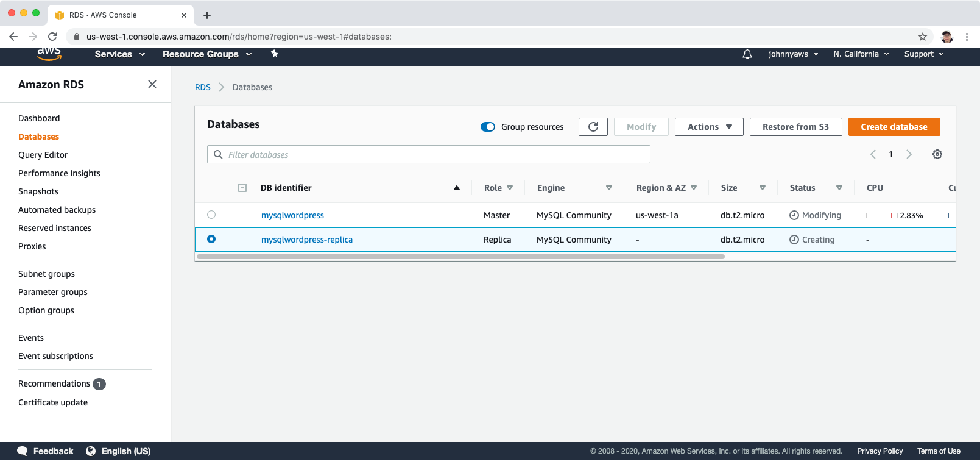
Task: Open Performance Insights in the sidebar
Action: tap(59, 173)
